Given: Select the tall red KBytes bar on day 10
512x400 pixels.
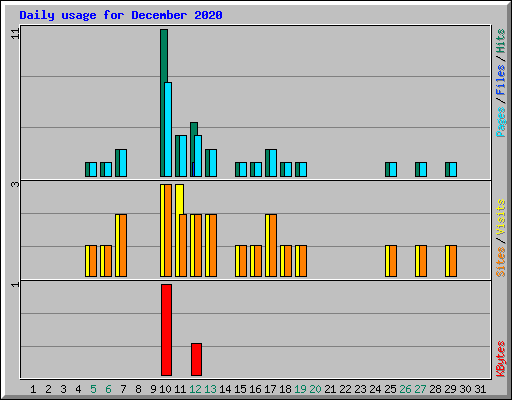Looking at the screenshot, I should pyautogui.click(x=166, y=330).
